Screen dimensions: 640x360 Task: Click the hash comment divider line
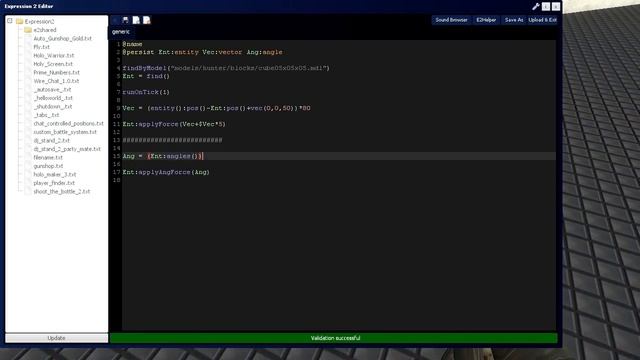(172, 140)
